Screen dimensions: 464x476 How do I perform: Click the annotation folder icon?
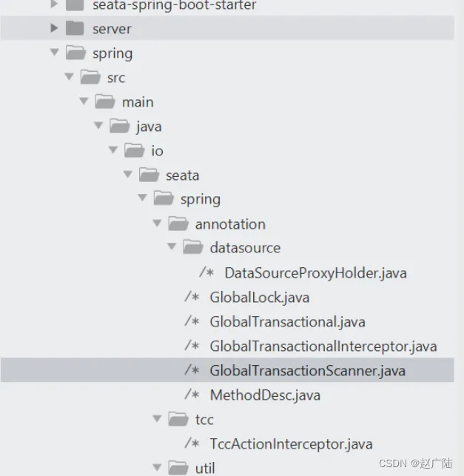click(178, 224)
